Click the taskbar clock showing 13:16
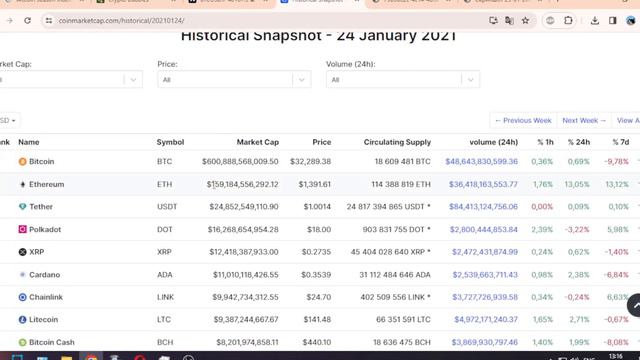 click(x=616, y=357)
